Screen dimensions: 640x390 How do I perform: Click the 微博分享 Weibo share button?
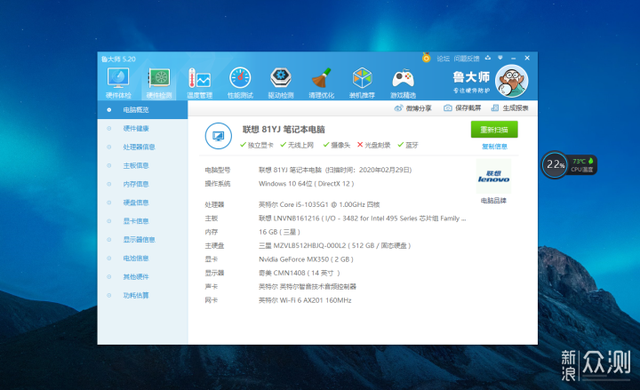(413, 108)
